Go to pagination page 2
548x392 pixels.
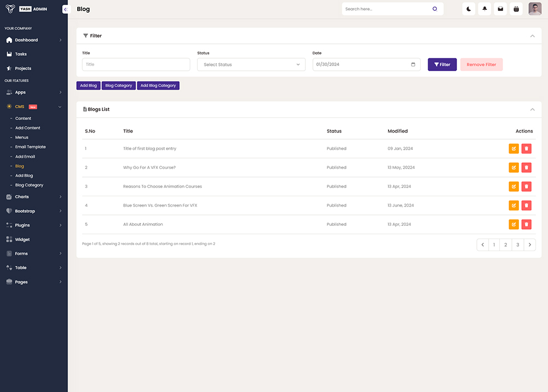(506, 245)
